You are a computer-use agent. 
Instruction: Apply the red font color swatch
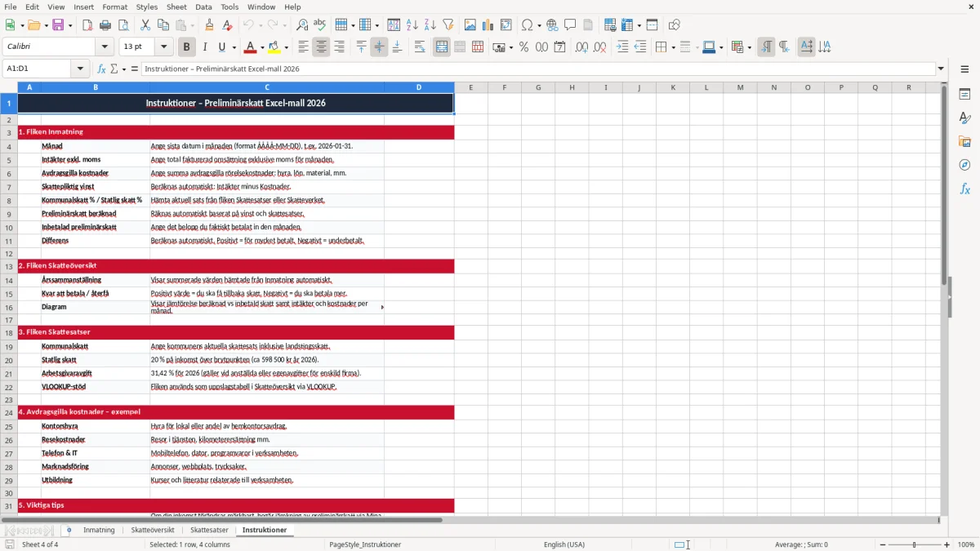click(x=250, y=47)
